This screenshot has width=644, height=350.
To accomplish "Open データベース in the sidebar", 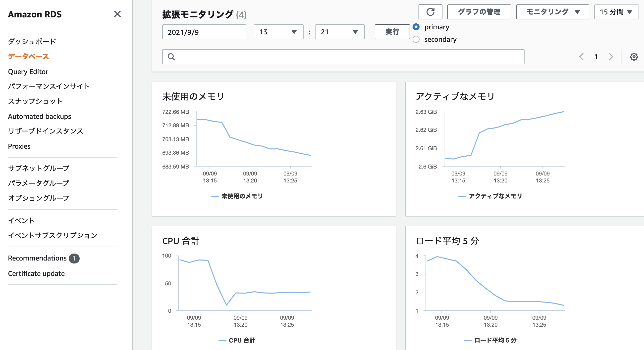I will (x=28, y=56).
